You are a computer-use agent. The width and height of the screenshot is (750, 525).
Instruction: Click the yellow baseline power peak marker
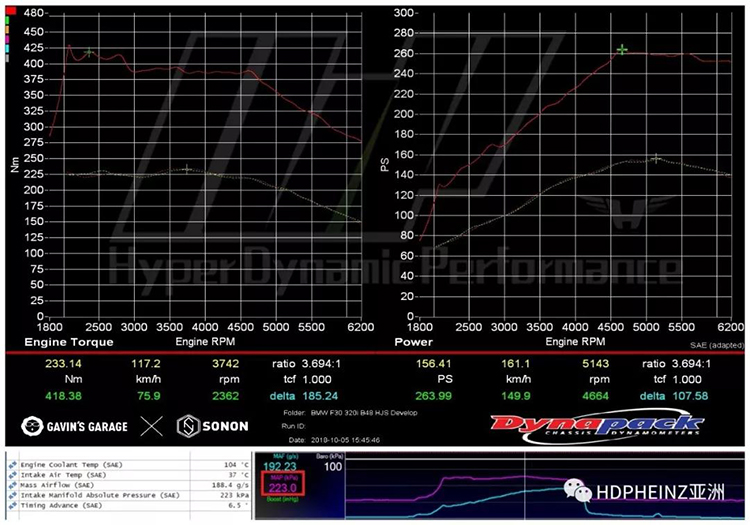click(656, 158)
